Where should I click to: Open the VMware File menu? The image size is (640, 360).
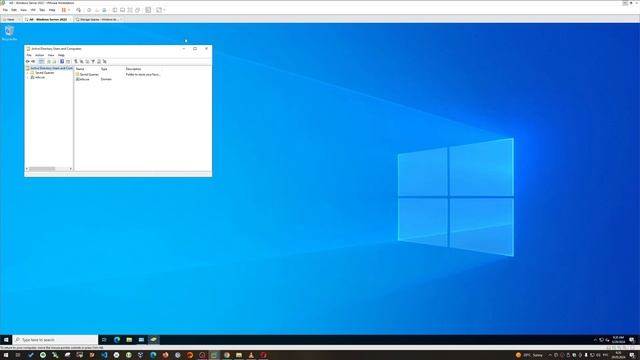(x=5, y=10)
